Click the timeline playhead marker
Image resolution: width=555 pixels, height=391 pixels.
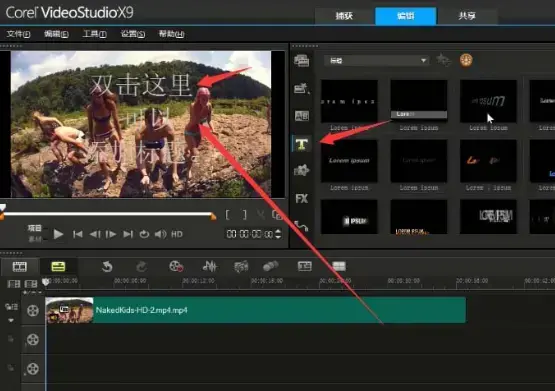tap(45, 282)
